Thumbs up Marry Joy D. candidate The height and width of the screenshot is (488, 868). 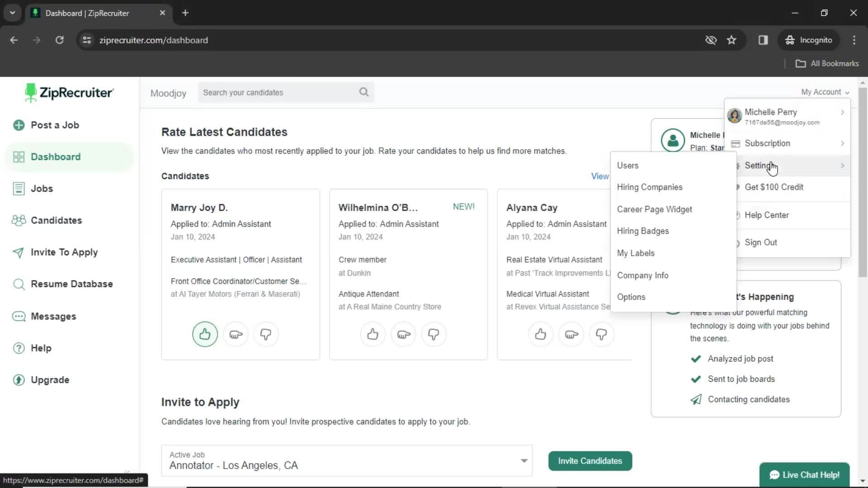click(x=205, y=333)
